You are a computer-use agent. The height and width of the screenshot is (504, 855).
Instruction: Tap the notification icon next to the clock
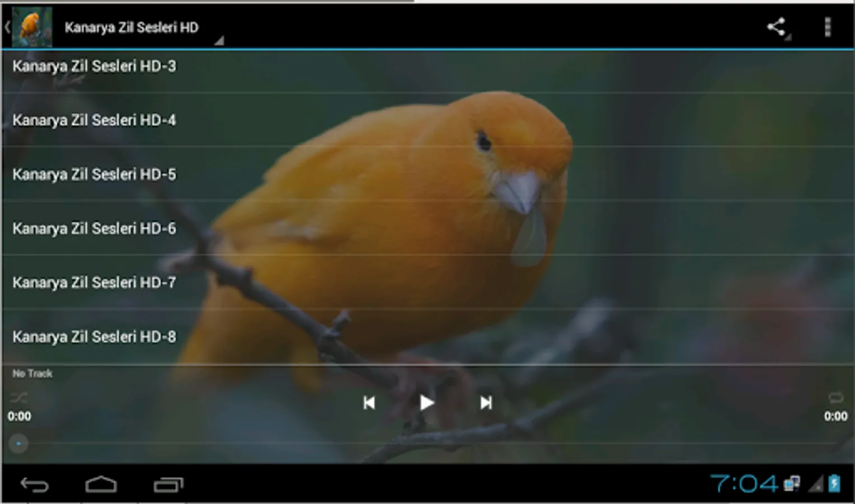(792, 484)
